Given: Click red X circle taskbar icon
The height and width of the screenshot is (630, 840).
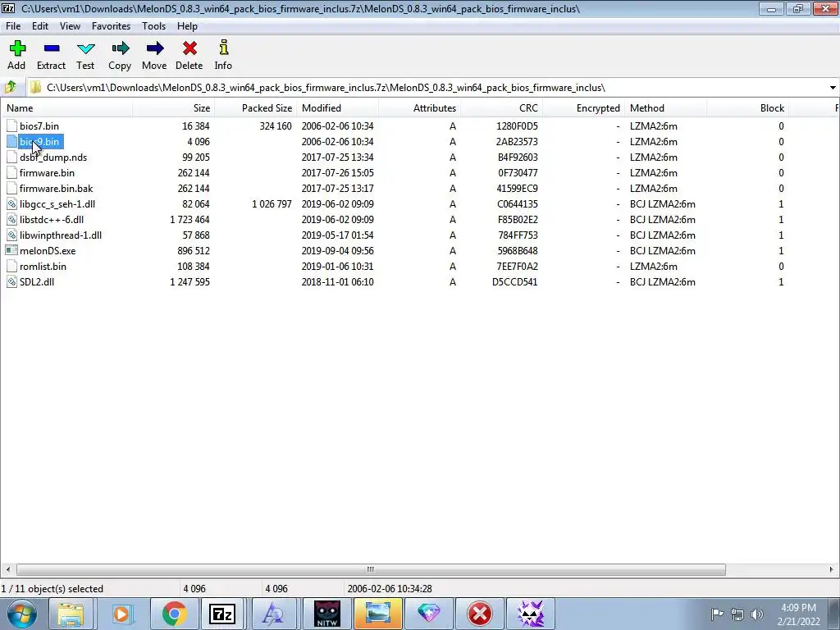Looking at the screenshot, I should tap(479, 614).
